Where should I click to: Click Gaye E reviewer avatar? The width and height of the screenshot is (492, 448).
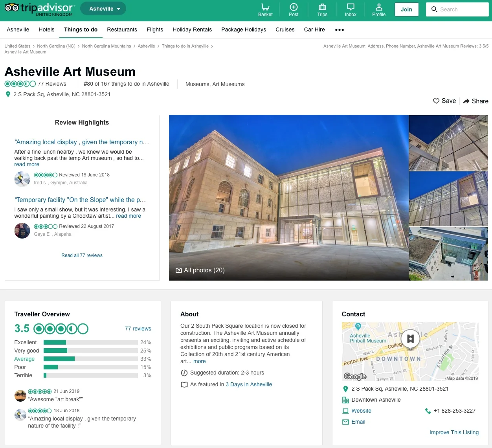click(x=22, y=231)
